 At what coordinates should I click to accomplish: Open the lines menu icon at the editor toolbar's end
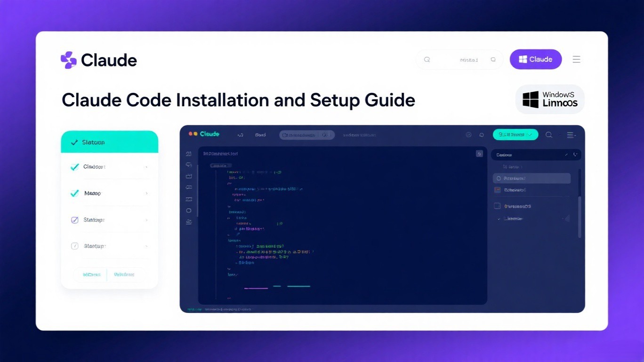coord(572,135)
